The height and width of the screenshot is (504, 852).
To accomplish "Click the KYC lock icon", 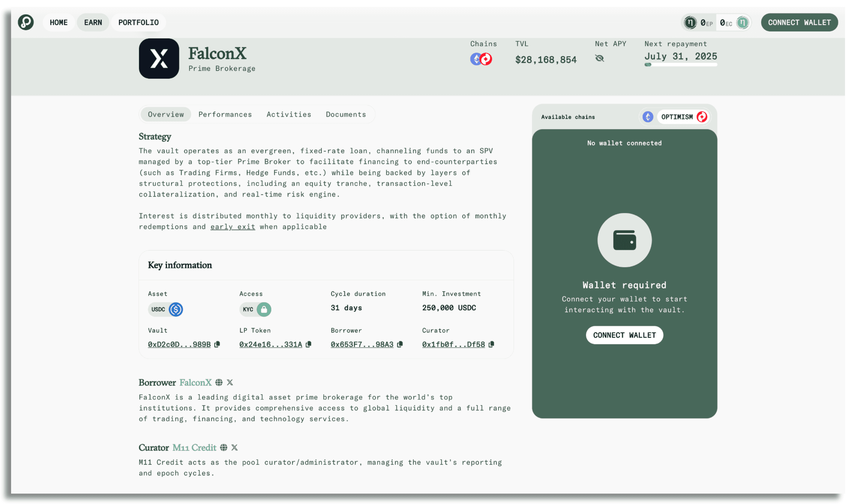I will (x=264, y=309).
